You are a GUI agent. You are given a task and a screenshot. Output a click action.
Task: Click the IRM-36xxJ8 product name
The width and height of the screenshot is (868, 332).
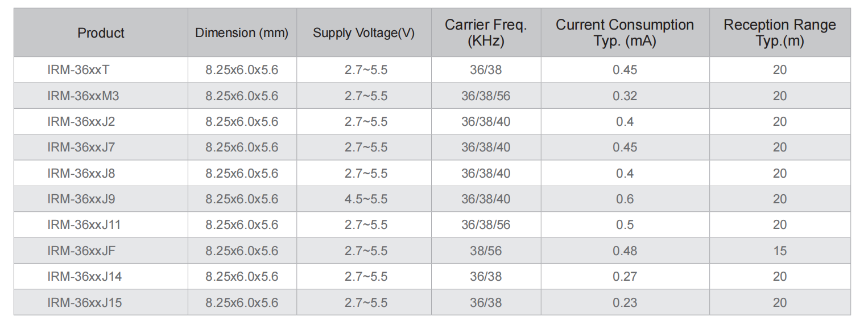coord(81,173)
